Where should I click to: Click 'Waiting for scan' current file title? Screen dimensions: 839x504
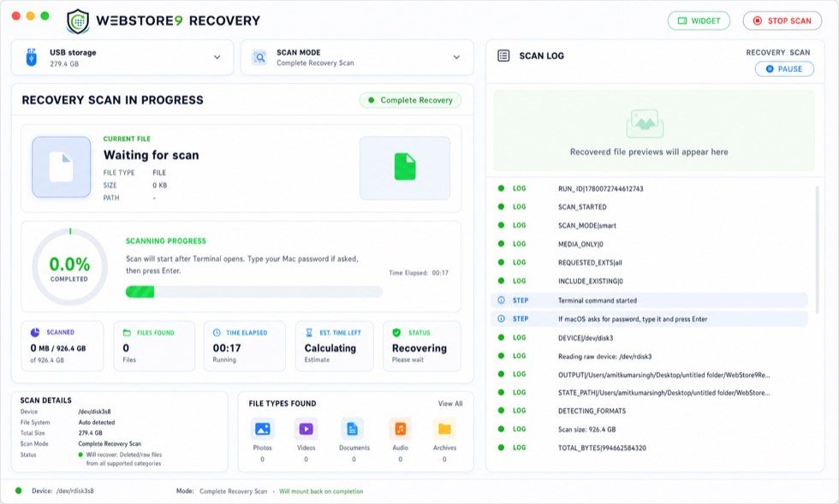(x=151, y=155)
